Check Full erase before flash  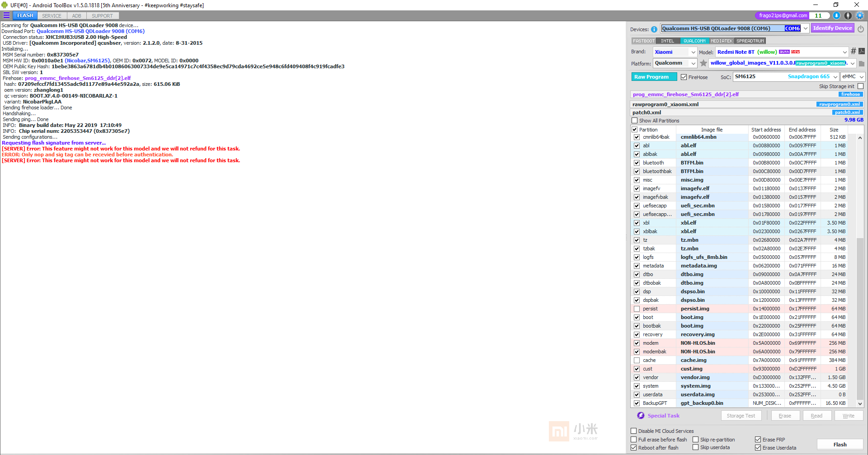click(634, 440)
